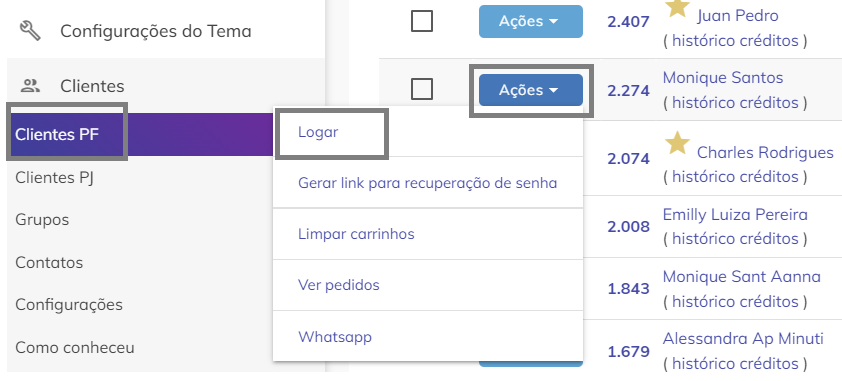This screenshot has width=842, height=381.
Task: Go to Grupos in the sidebar
Action: pyautogui.click(x=42, y=220)
